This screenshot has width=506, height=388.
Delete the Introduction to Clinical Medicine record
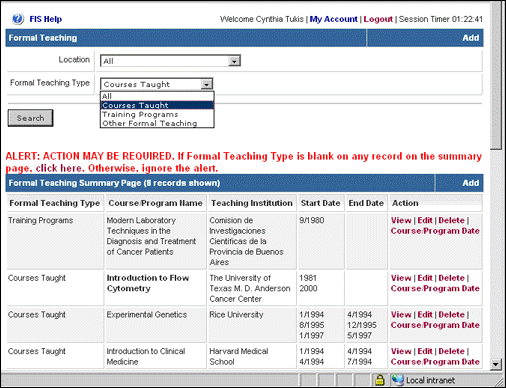coord(451,351)
